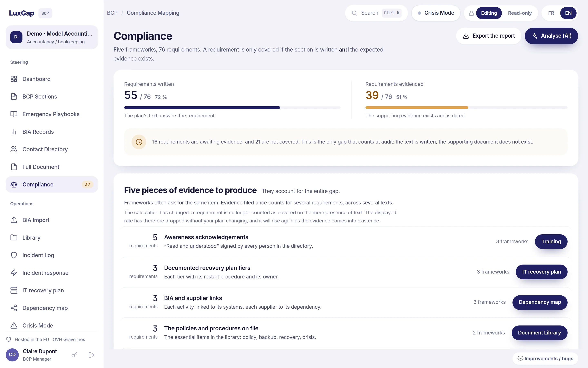Click the LuxGap logo
Image resolution: width=588 pixels, height=368 pixels.
(x=22, y=13)
